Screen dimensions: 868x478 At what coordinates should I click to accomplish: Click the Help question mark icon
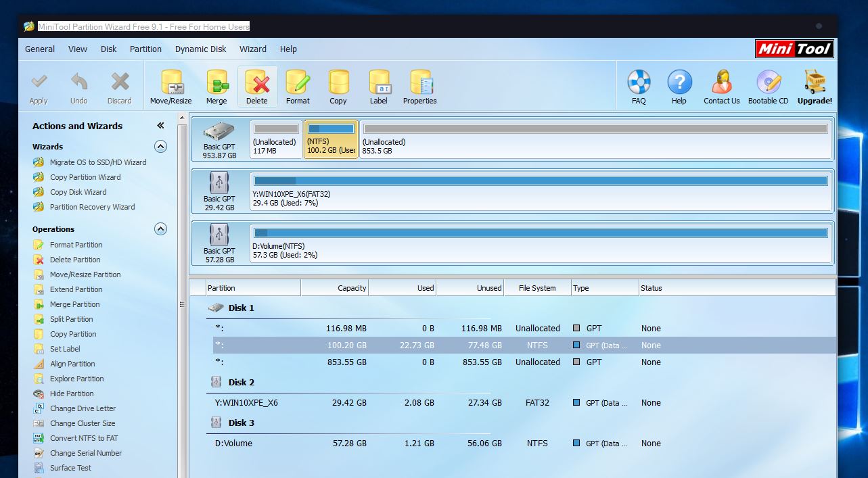click(x=679, y=82)
